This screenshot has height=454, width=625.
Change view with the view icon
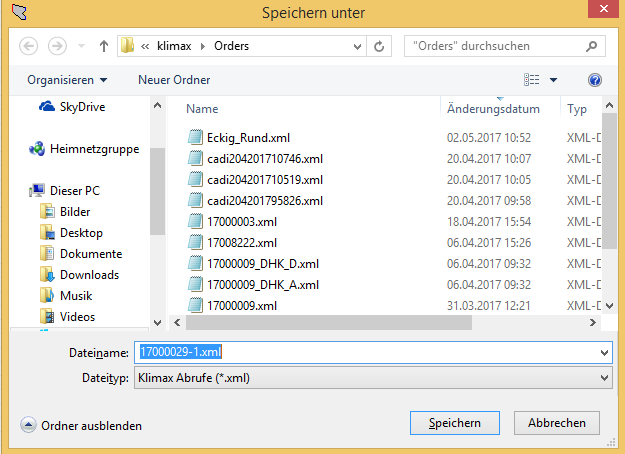click(x=531, y=80)
